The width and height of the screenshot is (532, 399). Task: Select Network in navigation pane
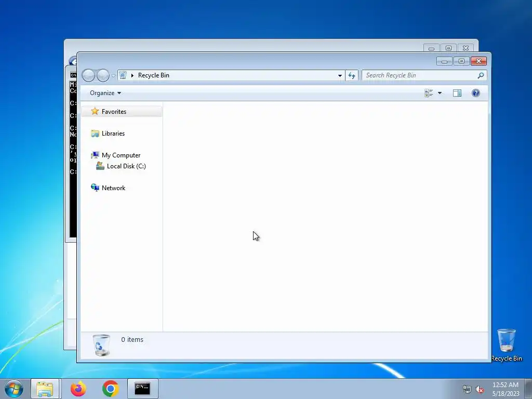[x=113, y=188]
